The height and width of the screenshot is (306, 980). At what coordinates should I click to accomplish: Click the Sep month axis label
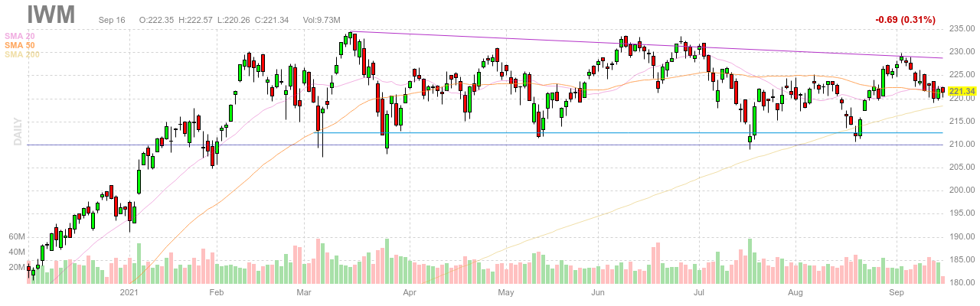897,292
